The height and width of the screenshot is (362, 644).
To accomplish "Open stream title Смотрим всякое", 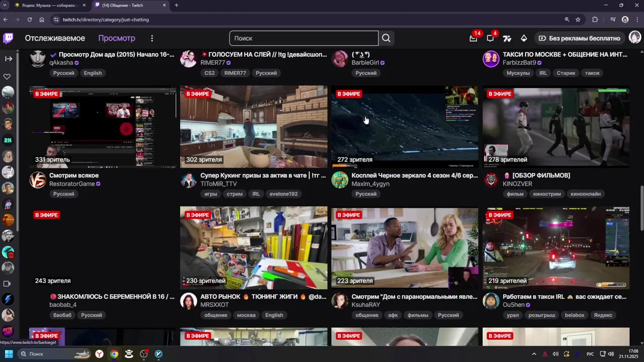I will [x=74, y=175].
